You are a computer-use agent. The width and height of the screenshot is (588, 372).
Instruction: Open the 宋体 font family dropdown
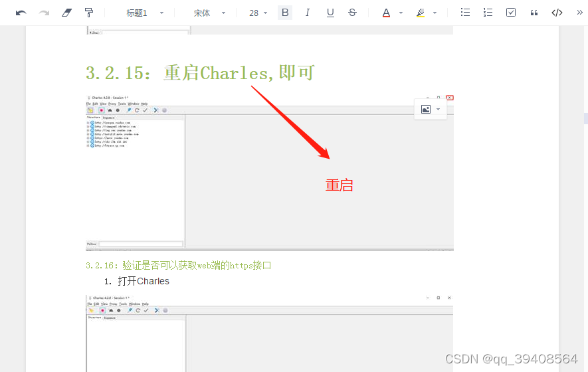point(209,13)
